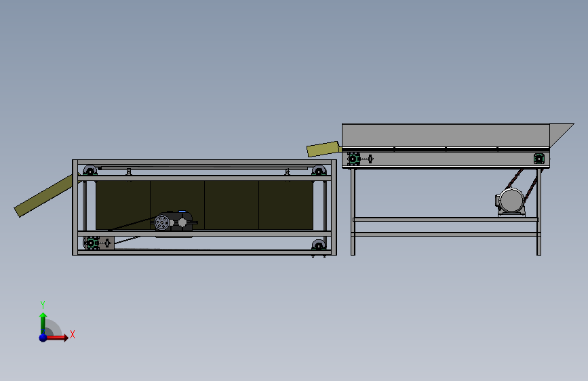Select the gray trough body of the right conveyor

[446, 136]
